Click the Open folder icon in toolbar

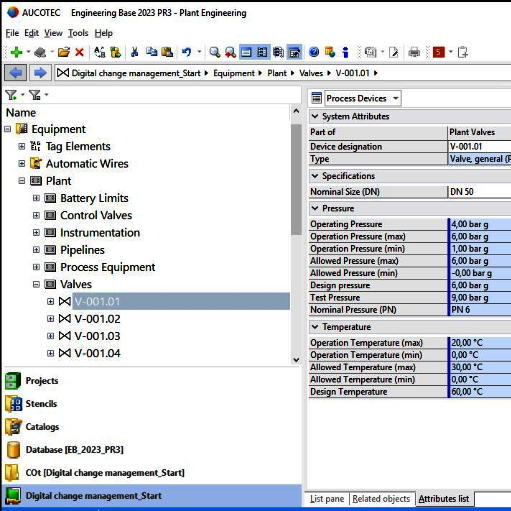tap(63, 52)
